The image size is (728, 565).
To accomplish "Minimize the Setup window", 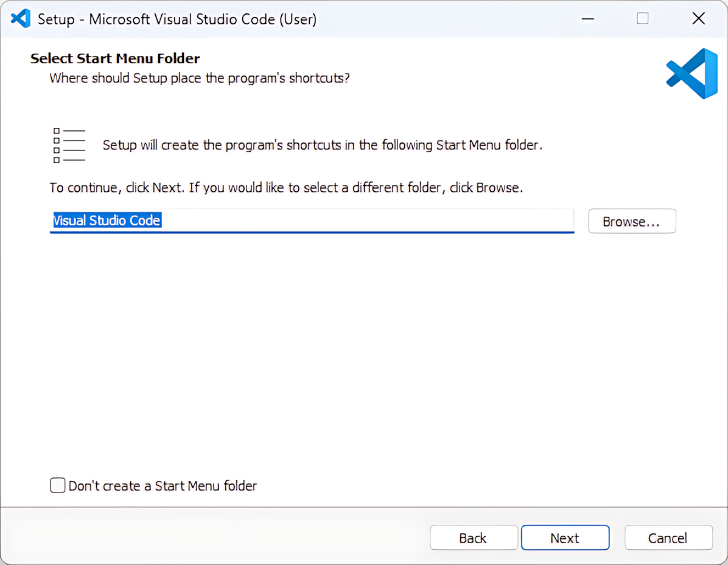I will coord(587,19).
